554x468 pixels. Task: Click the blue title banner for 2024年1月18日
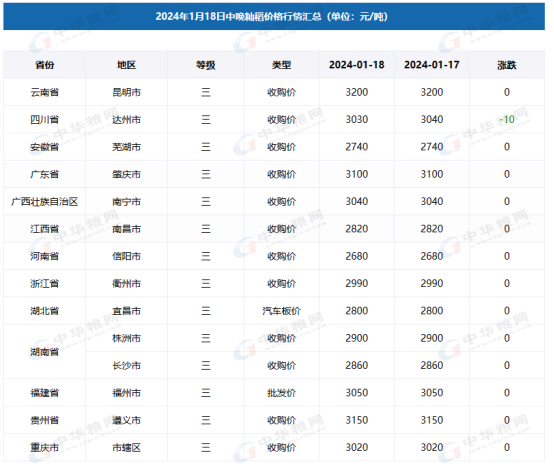(x=274, y=17)
